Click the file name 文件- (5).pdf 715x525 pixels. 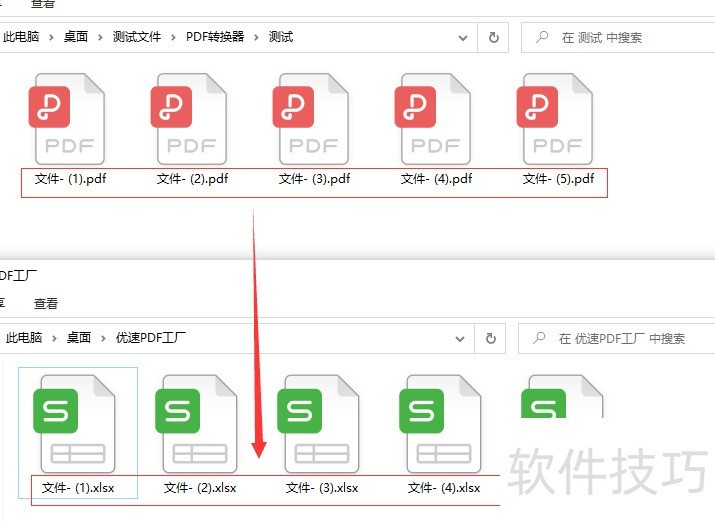pyautogui.click(x=559, y=179)
